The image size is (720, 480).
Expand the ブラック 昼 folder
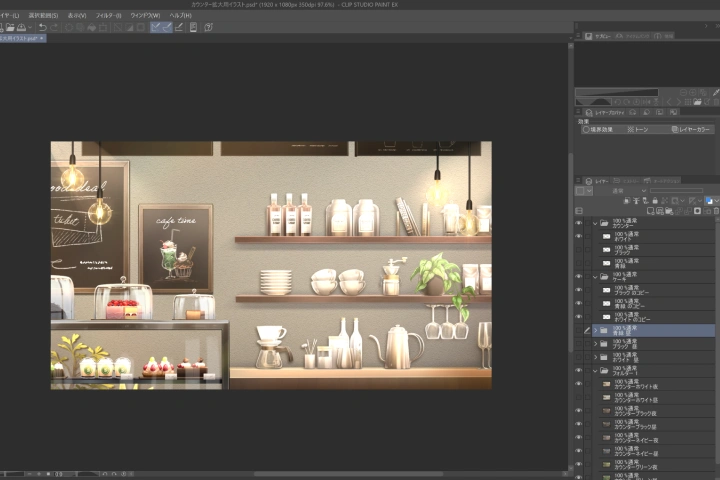point(596,344)
